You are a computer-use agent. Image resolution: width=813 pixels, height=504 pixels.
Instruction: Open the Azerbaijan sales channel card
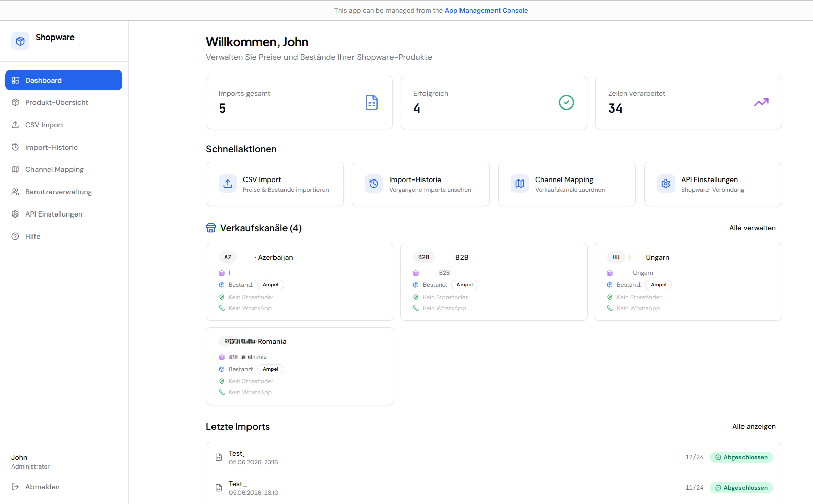coord(300,282)
